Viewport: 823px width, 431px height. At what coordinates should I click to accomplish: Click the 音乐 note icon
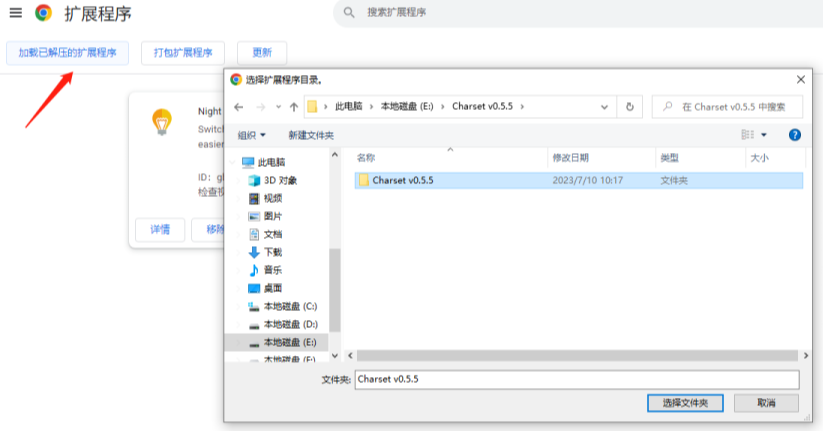(254, 270)
